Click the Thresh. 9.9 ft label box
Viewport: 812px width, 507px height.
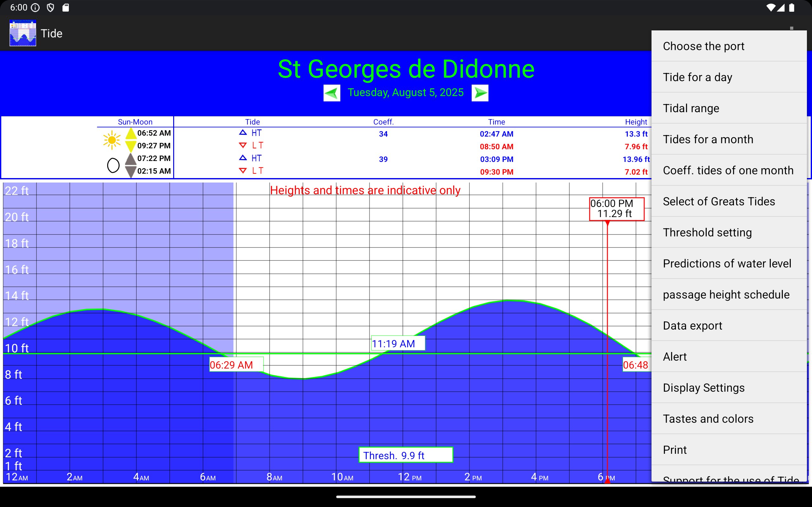coord(406,455)
